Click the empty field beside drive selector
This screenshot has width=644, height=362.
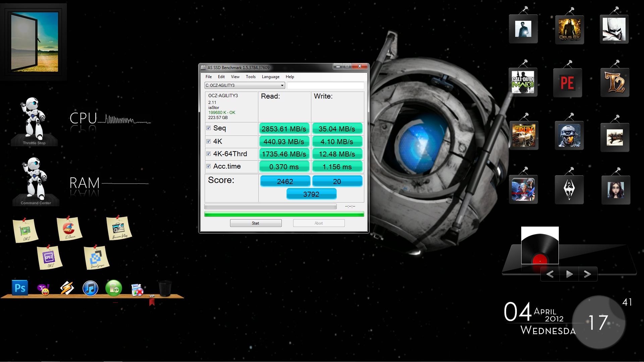325,85
